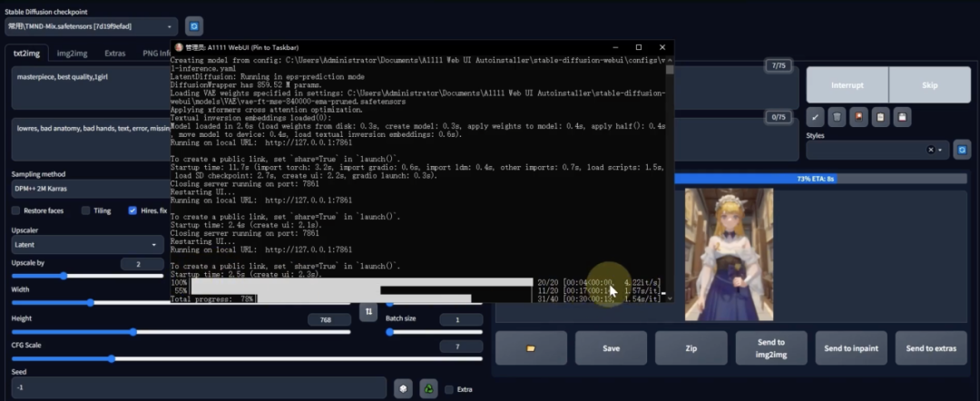The width and height of the screenshot is (980, 401).
Task: Click the Interrupt button
Action: pos(848,85)
